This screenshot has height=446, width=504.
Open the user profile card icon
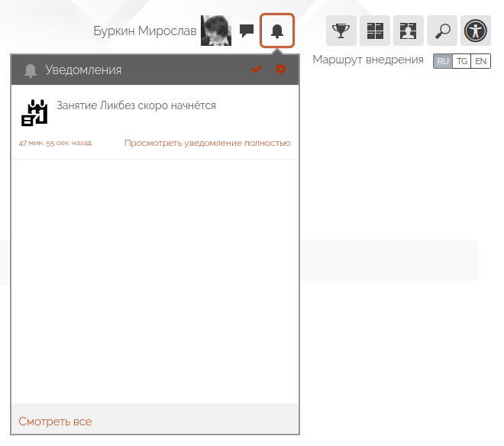pos(409,31)
